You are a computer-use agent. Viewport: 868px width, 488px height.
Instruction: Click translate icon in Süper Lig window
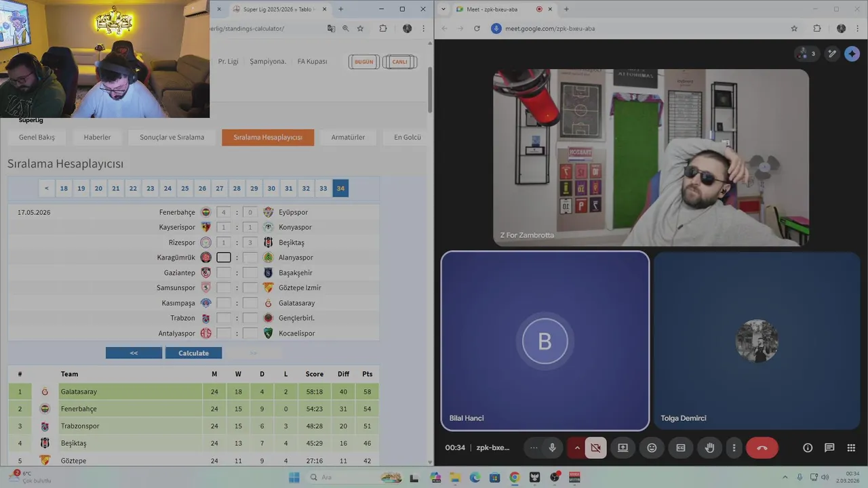331,28
